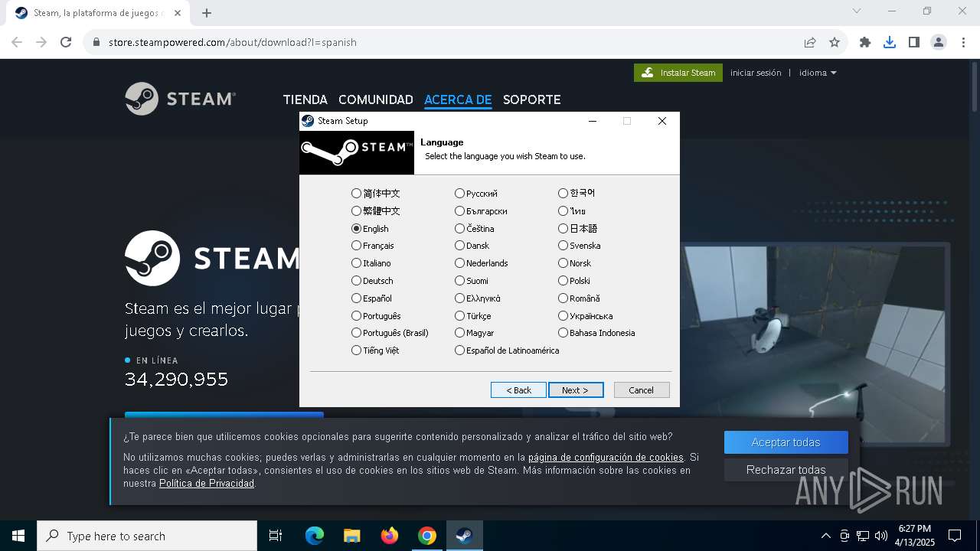Choose Suomi language option
The width and height of the screenshot is (980, 551).
(x=472, y=281)
